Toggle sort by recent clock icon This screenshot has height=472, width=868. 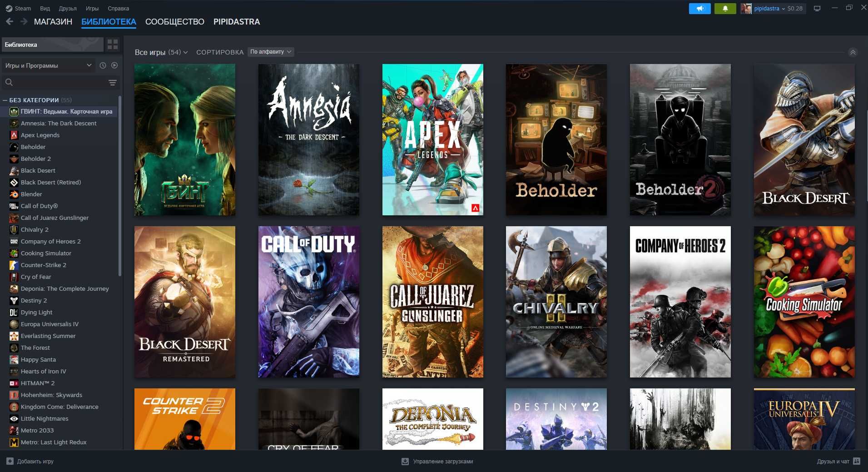pyautogui.click(x=103, y=65)
